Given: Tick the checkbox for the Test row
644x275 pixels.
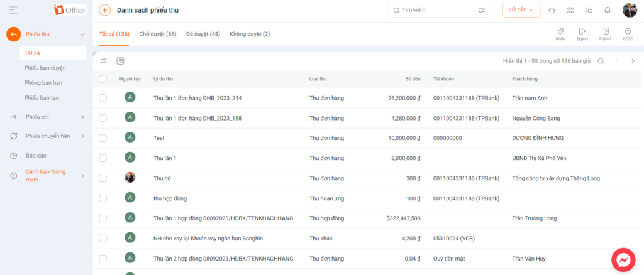Looking at the screenshot, I should 103,138.
